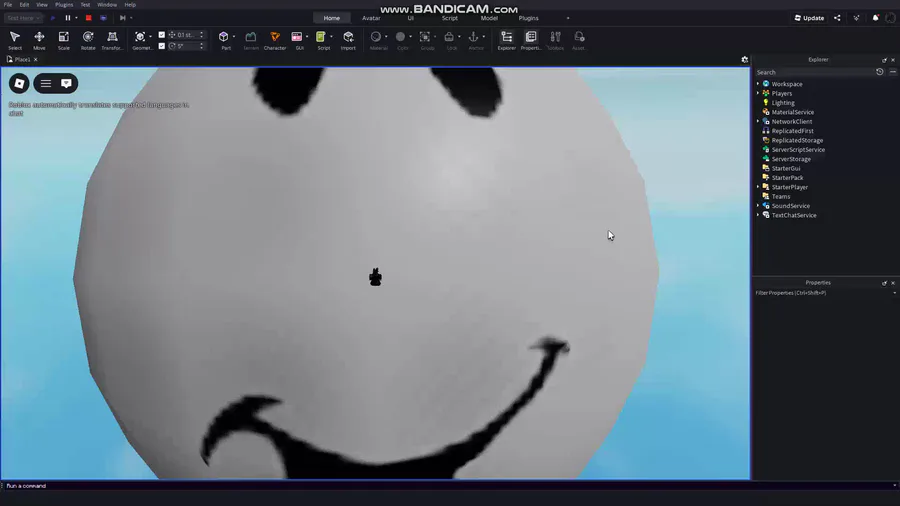Open the Asset Manager button
900x506 pixels.
point(579,40)
